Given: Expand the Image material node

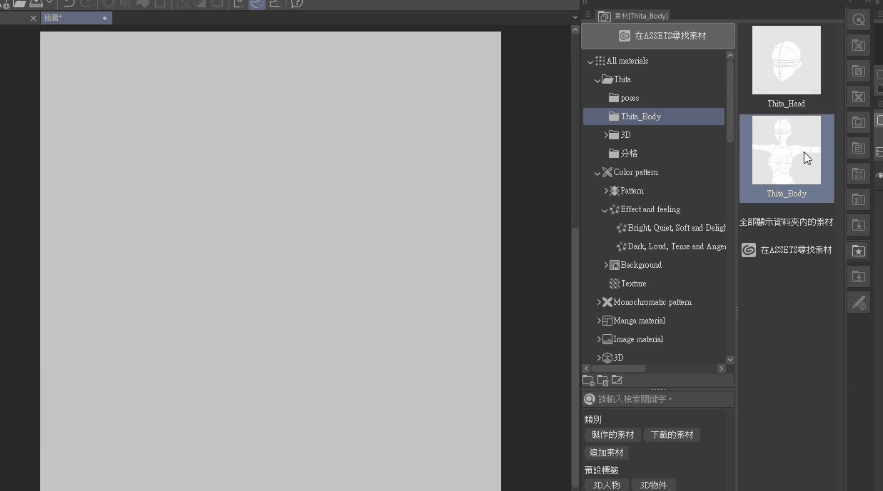Looking at the screenshot, I should [599, 340].
